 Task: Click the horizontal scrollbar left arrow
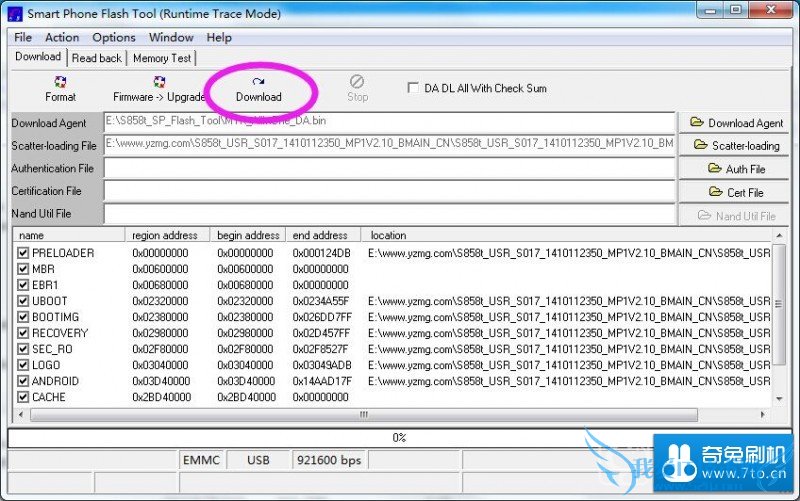pos(20,414)
